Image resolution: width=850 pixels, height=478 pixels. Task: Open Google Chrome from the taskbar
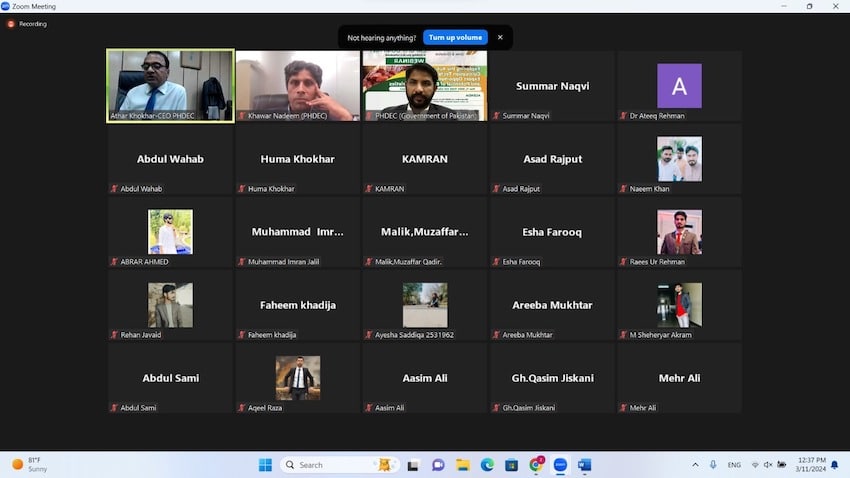point(536,465)
